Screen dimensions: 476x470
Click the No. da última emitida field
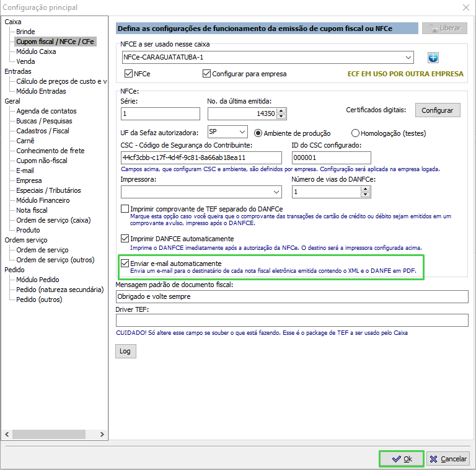[x=242, y=113]
